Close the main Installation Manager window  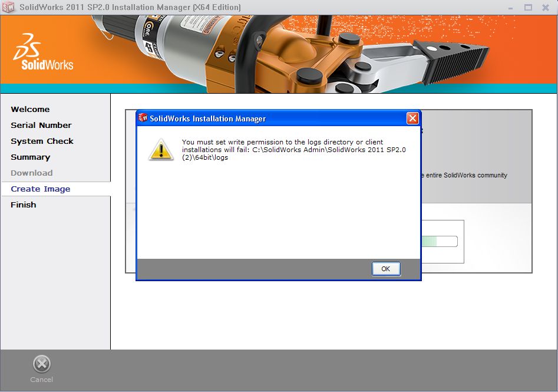[545, 8]
